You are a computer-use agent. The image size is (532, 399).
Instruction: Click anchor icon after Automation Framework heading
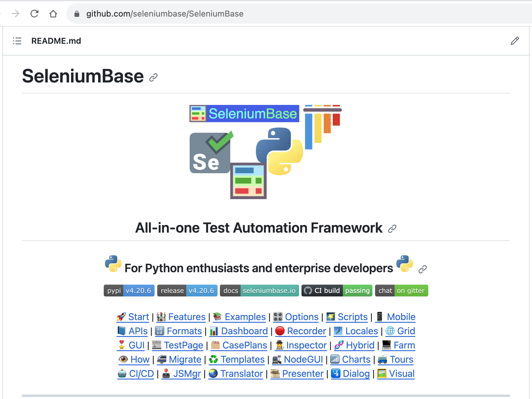tap(392, 229)
